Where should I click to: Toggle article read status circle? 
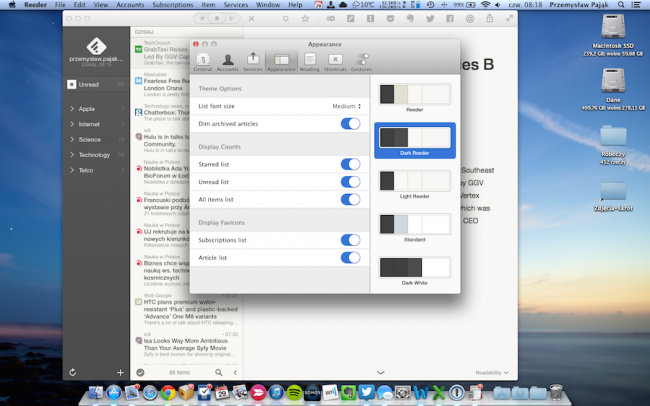(285, 18)
